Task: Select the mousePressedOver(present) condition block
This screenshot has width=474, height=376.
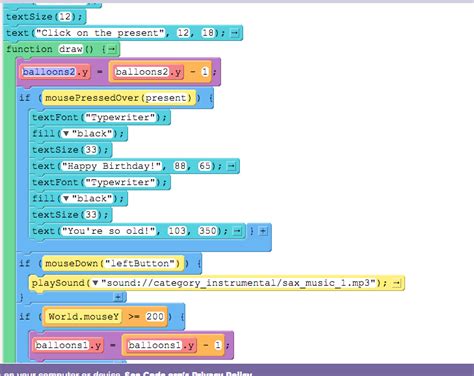Action: click(119, 98)
